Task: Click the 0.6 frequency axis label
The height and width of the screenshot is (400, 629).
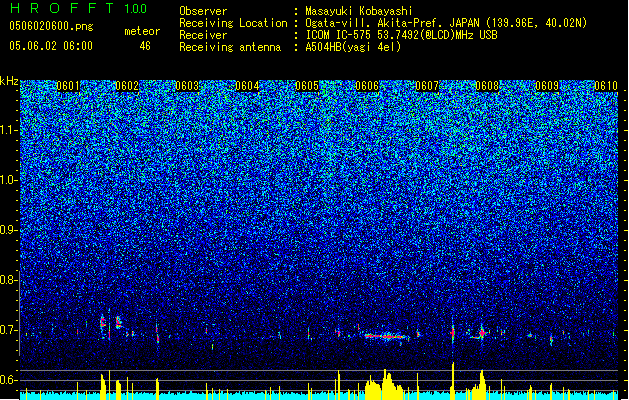Action: coord(9,380)
